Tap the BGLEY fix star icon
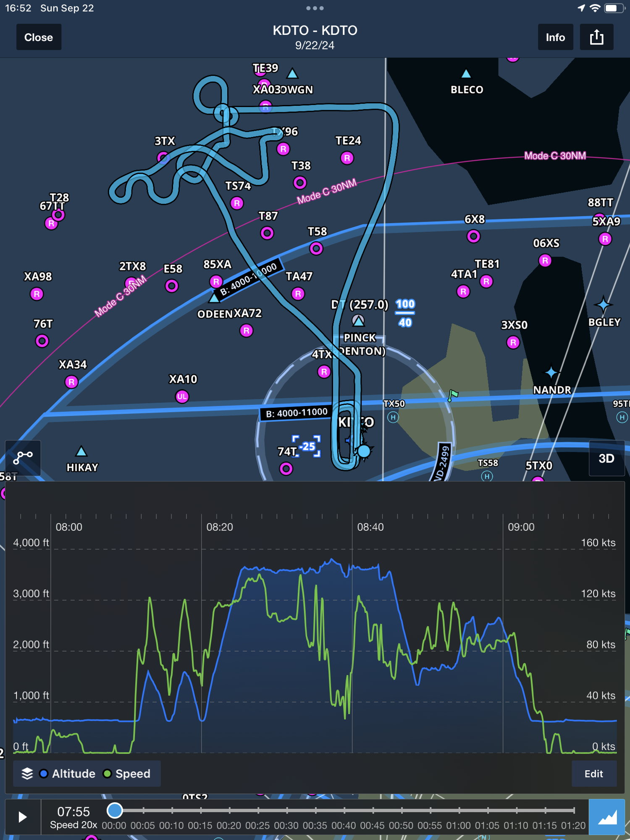 tap(603, 304)
